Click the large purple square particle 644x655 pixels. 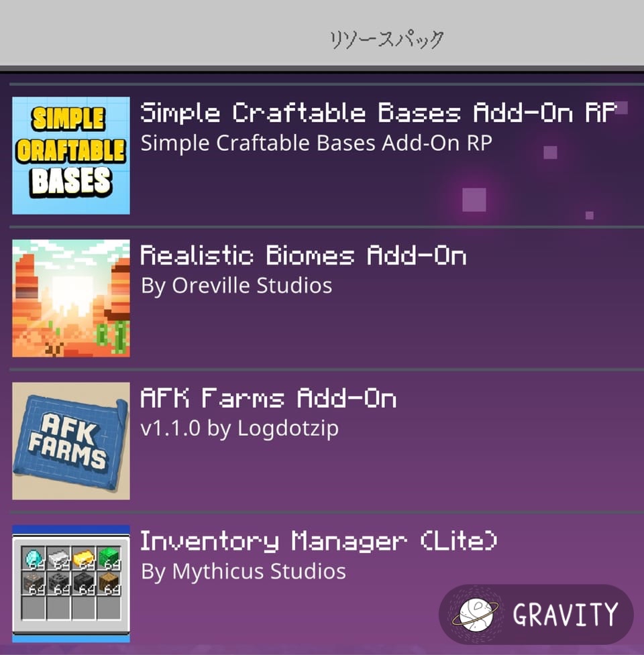click(474, 200)
